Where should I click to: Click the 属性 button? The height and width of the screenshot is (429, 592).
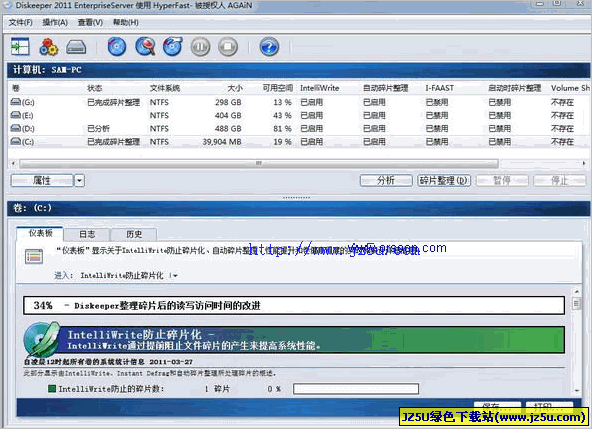point(42,181)
